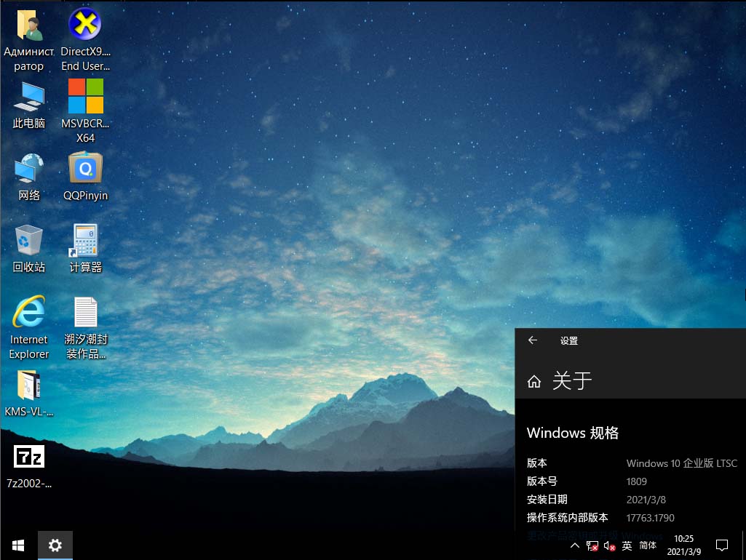Select the MSVBCRT X64 installer icon
Viewport: 746px width, 560px height.
pyautogui.click(x=85, y=97)
